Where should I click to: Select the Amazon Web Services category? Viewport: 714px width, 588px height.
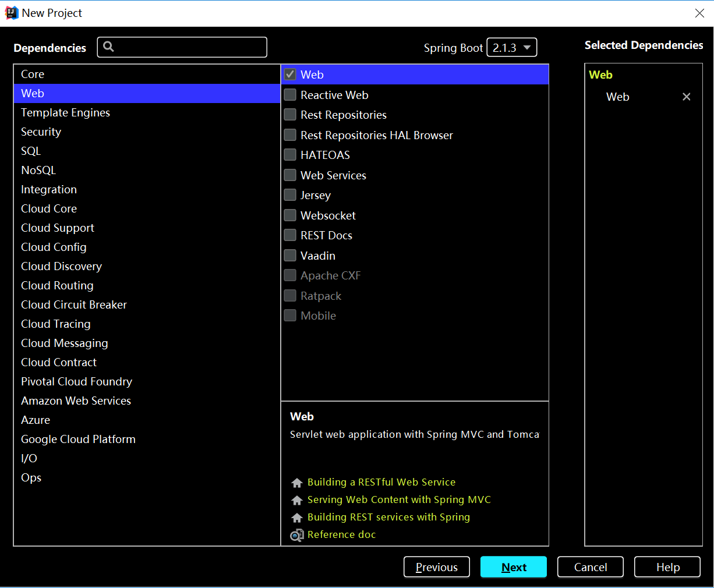click(147, 401)
